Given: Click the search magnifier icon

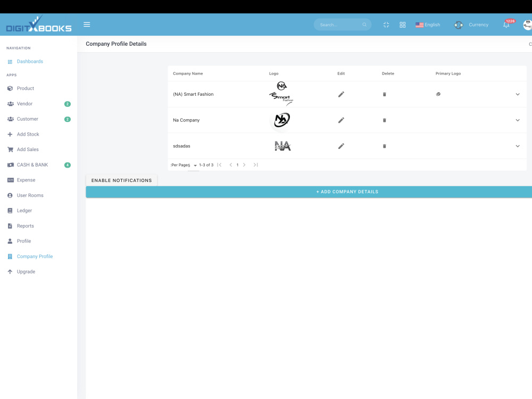Looking at the screenshot, I should 364,24.
